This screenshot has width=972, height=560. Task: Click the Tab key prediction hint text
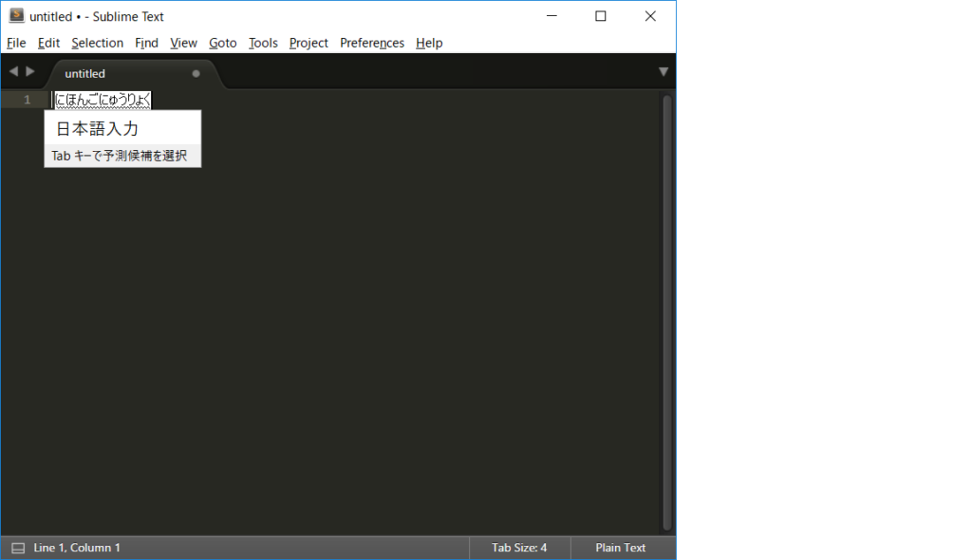click(x=119, y=156)
